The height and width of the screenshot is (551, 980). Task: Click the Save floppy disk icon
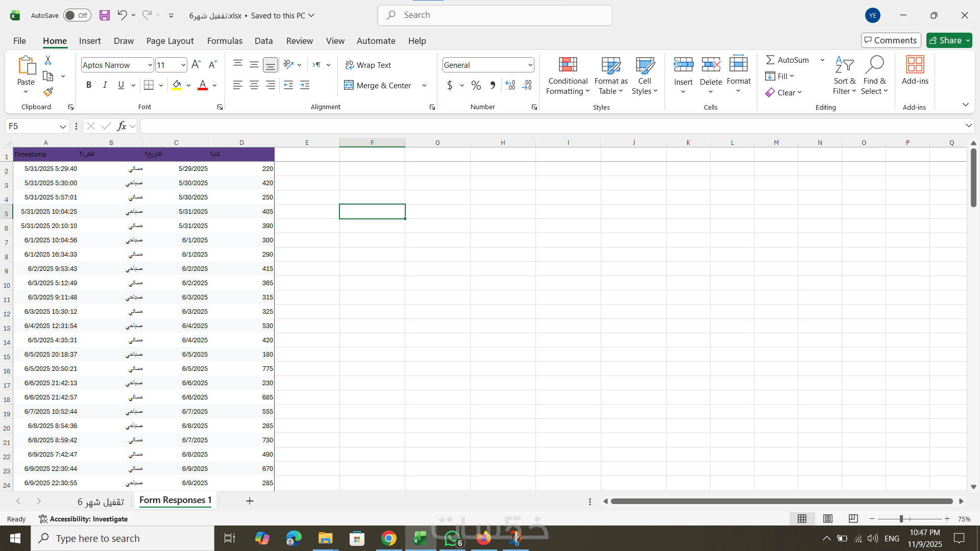[x=105, y=15]
